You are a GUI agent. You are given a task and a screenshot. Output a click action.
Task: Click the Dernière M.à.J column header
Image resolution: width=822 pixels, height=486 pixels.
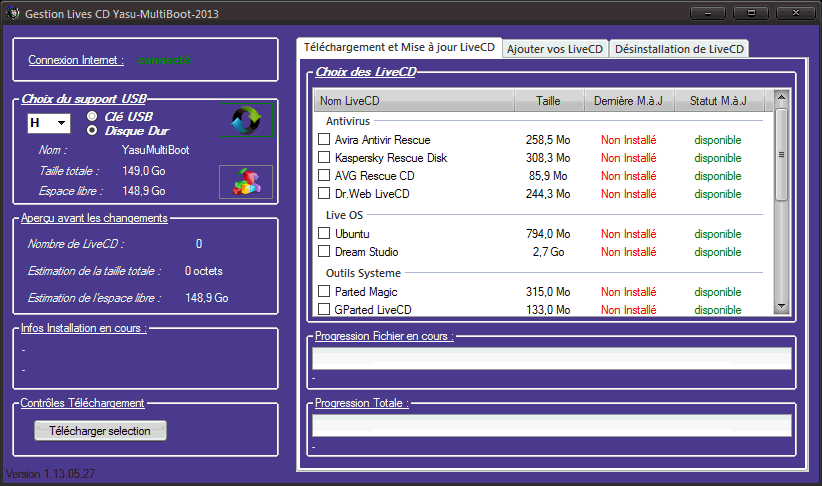tap(629, 101)
